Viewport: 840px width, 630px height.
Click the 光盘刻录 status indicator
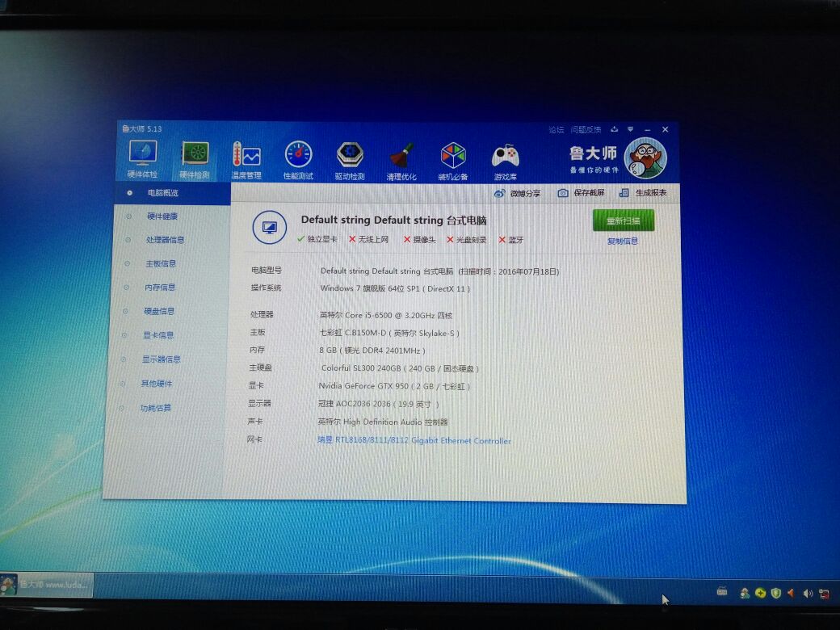point(467,240)
